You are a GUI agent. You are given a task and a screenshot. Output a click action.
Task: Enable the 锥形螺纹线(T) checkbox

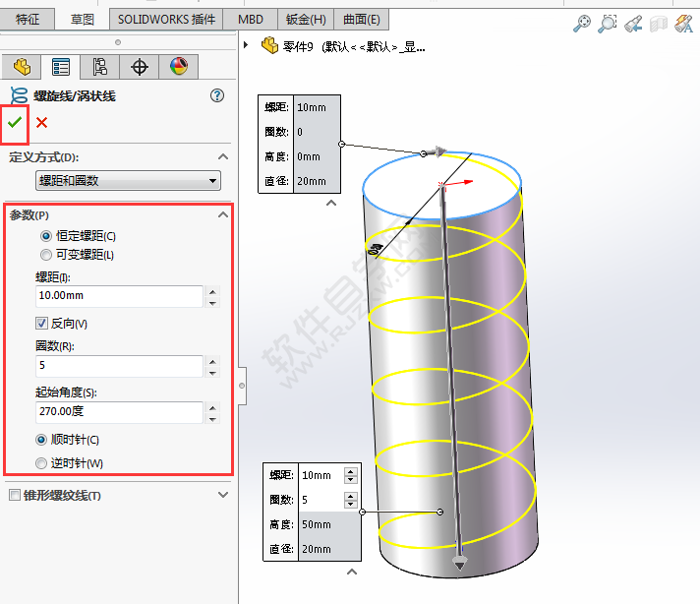pyautogui.click(x=15, y=495)
